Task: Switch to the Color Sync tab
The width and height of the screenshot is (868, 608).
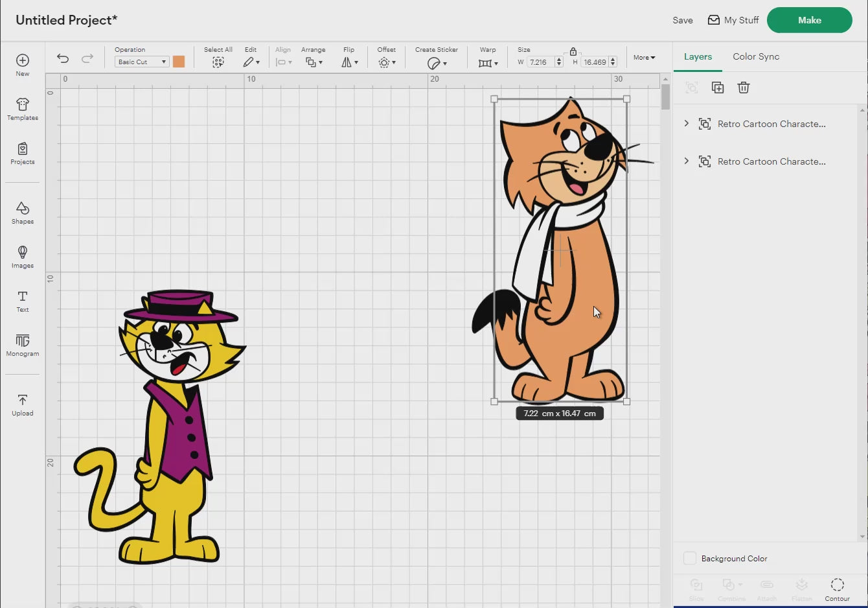Action: [x=756, y=56]
